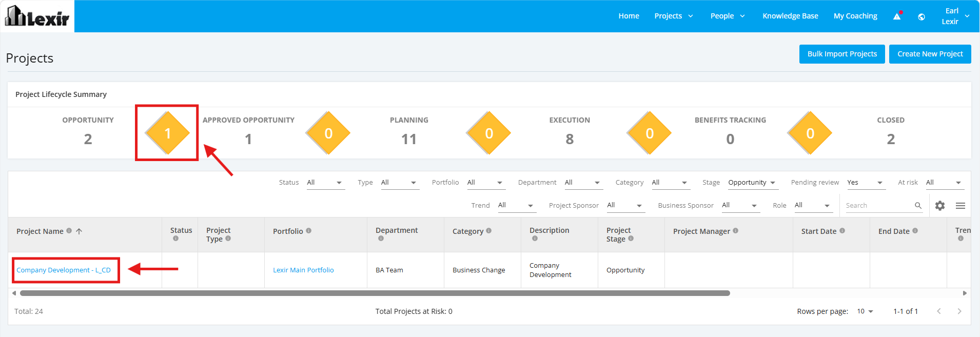This screenshot has width=980, height=337.
Task: Click the Benefits Tracking pending diamond
Action: tap(810, 133)
